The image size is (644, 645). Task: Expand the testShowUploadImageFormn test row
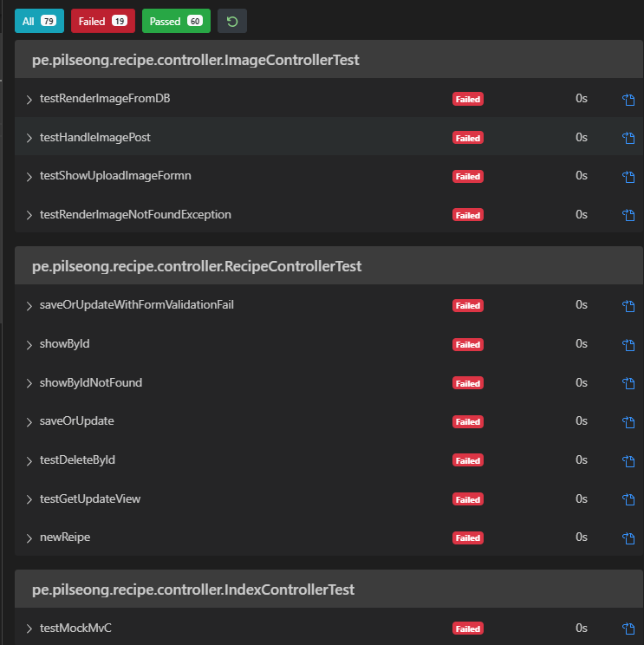[29, 177]
